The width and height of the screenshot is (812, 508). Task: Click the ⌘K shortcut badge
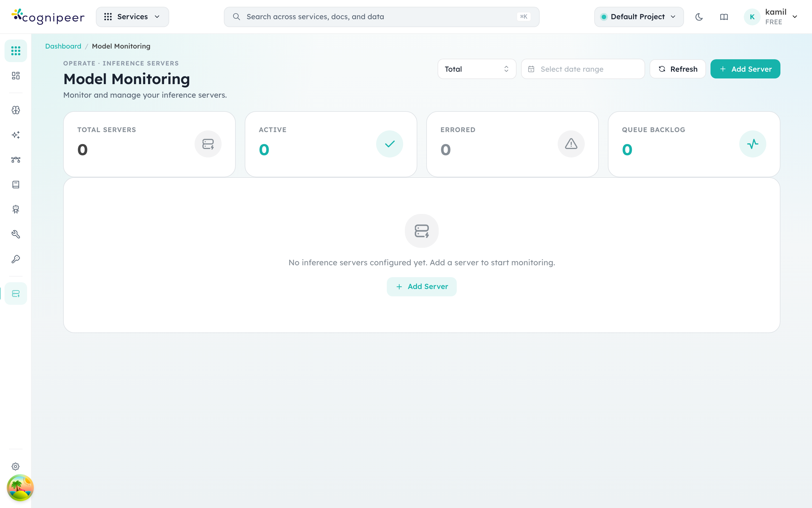[x=524, y=16]
